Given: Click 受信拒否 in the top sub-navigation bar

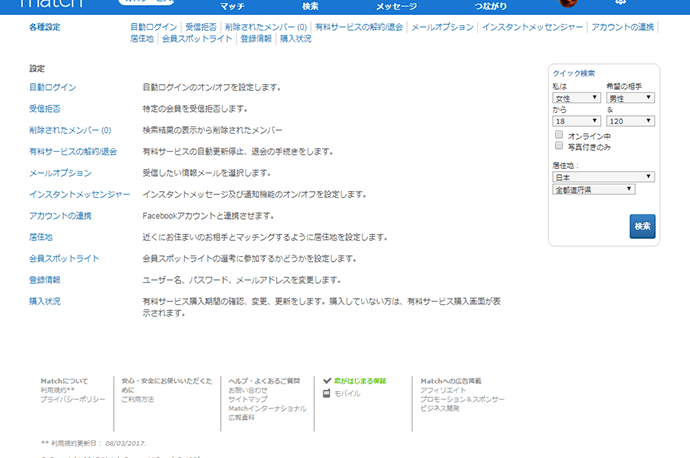Looking at the screenshot, I should [x=201, y=27].
